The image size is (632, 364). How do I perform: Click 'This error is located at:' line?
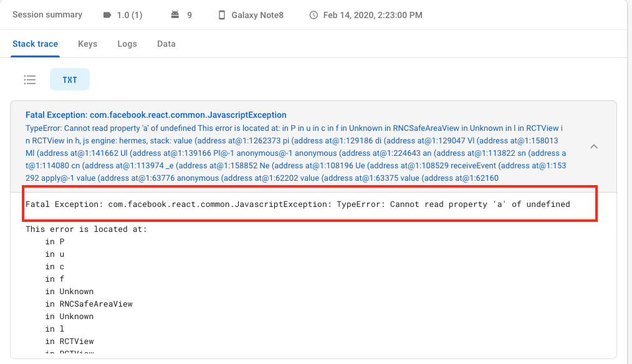coord(86,229)
